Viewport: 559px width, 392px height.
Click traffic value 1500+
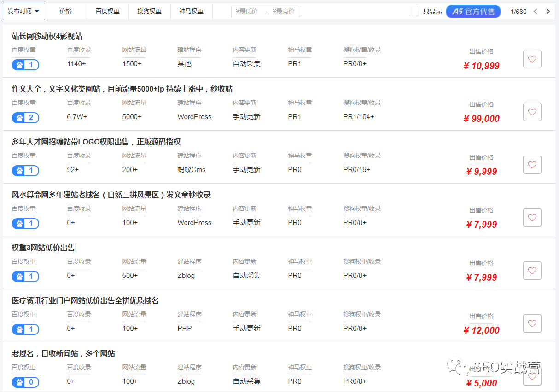[x=132, y=64]
